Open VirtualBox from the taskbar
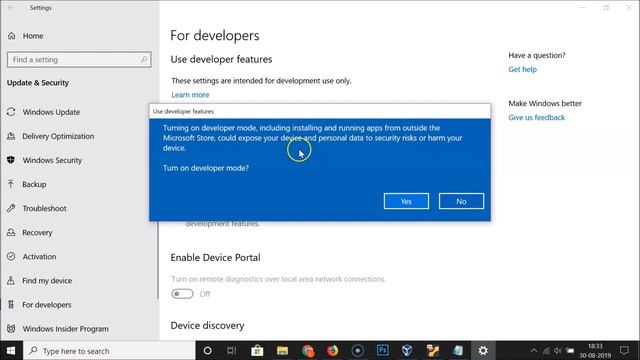640x360 pixels. coord(407,351)
